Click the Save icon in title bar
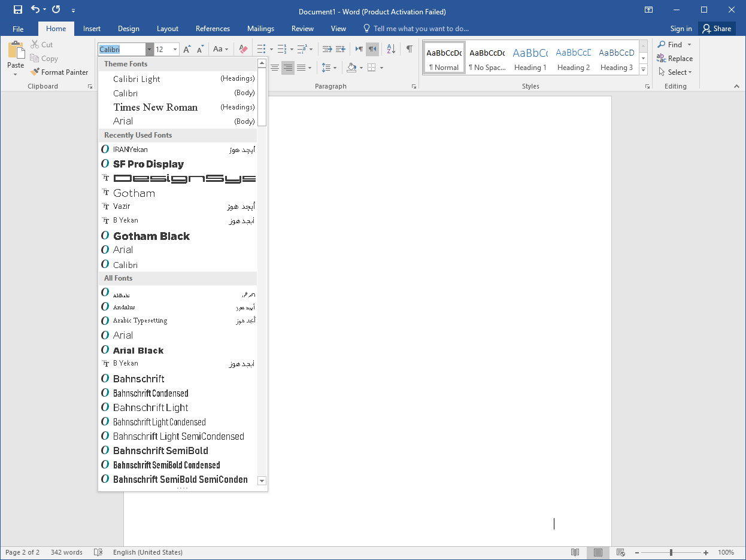This screenshot has height=560, width=746. pos(18,10)
